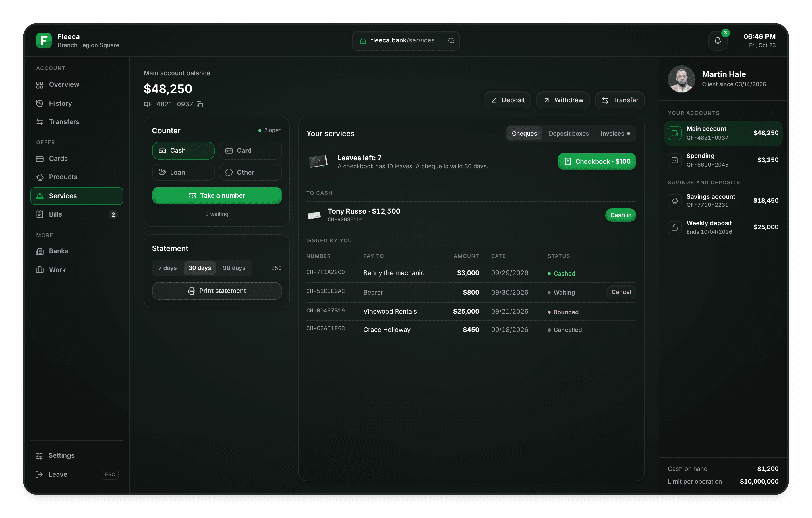Click the Weekly deposit lock icon
The width and height of the screenshot is (812, 518).
(675, 227)
